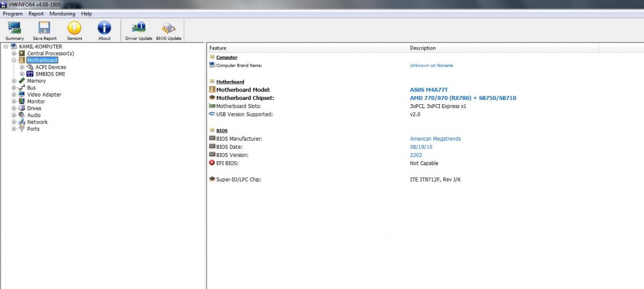The height and width of the screenshot is (289, 644).
Task: Click the BIOS Date value 08/19/10
Action: coord(421,147)
